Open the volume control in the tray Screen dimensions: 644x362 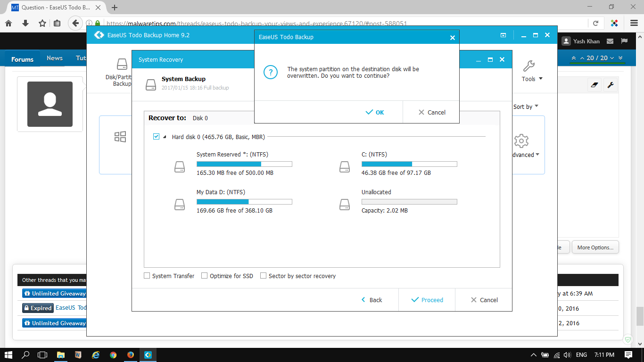pos(567,355)
